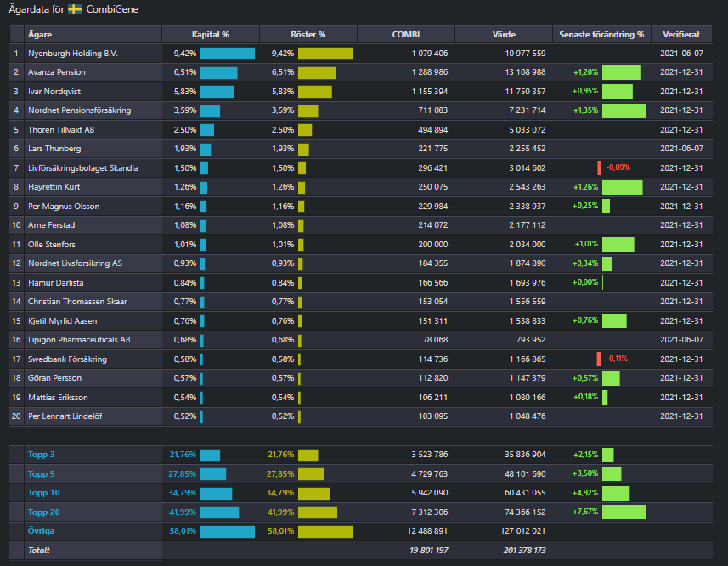Select Per Magnus Olsson in the list
This screenshot has width=728, height=566.
pos(64,207)
